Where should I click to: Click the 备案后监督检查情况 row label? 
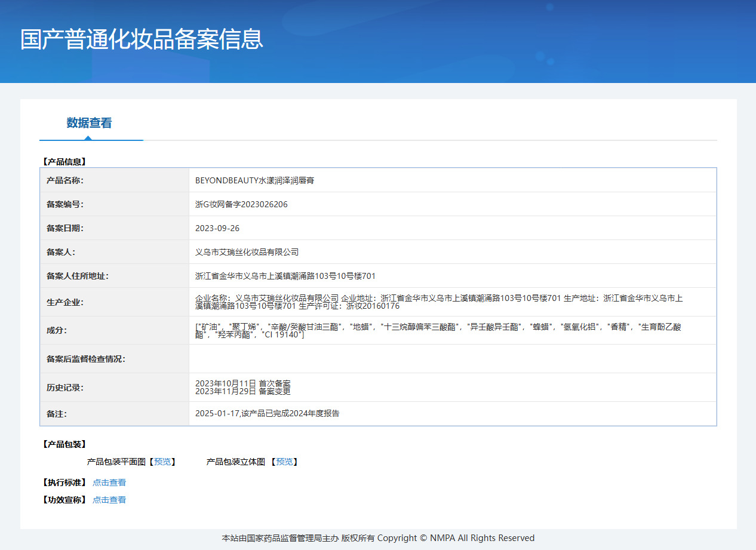tap(86, 359)
